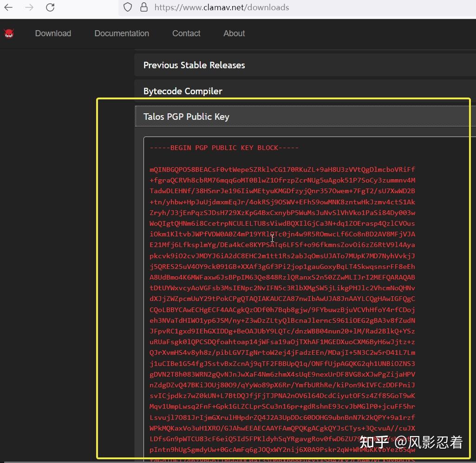Click the key line starting nZdgDZvQ47BKiJOUj
This screenshot has width=476, height=463.
[282, 385]
